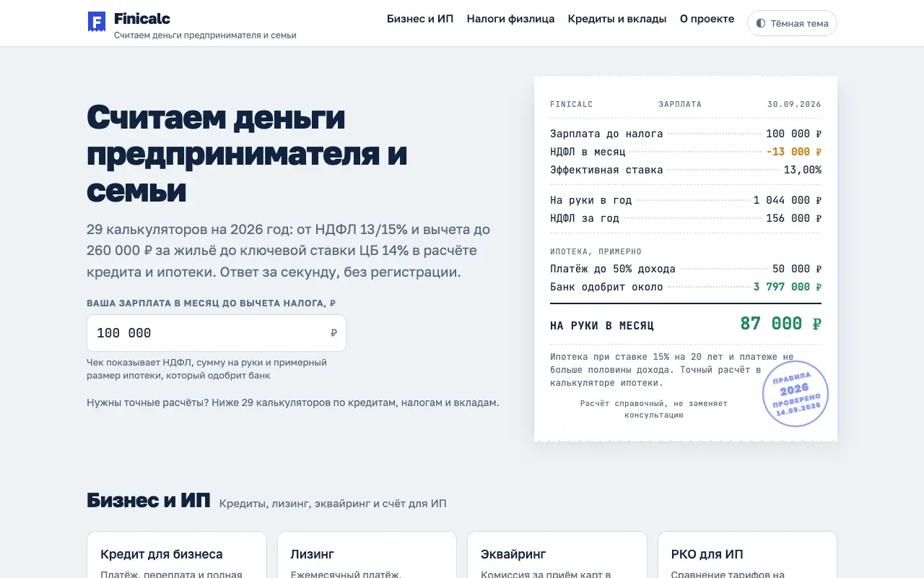This screenshot has width=924, height=578.
Task: Click the НДФЛ за год value 156 000 ₽
Action: click(794, 218)
